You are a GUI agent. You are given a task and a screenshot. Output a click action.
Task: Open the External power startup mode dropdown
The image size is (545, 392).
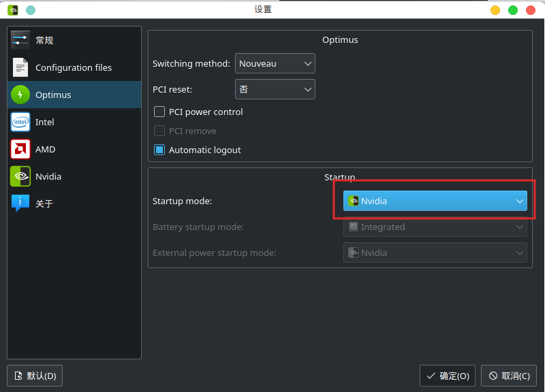click(x=435, y=252)
